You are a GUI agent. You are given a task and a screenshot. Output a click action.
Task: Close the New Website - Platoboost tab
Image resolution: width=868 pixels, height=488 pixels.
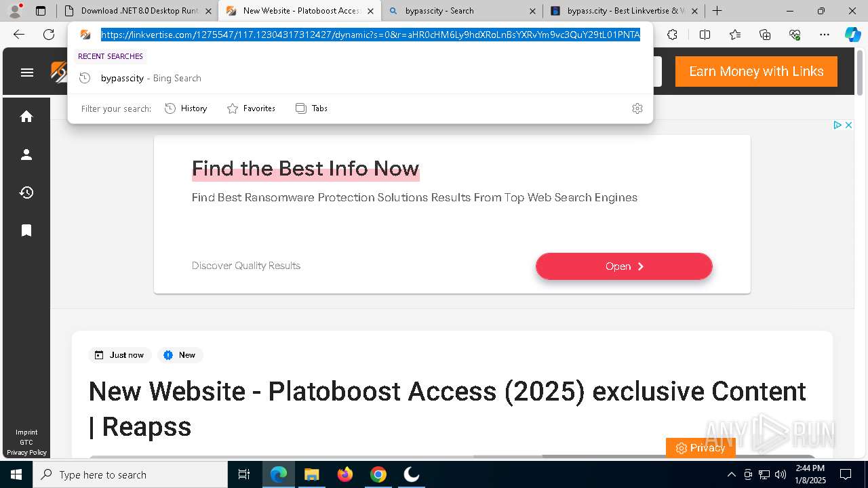tap(370, 11)
